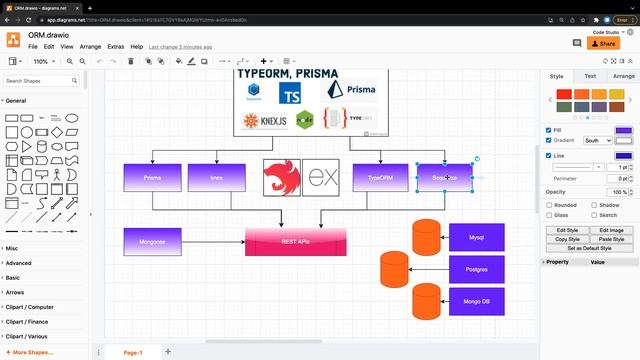The height and width of the screenshot is (360, 640).
Task: Switch to the Arrange tab in format panel
Action: pyautogui.click(x=624, y=76)
